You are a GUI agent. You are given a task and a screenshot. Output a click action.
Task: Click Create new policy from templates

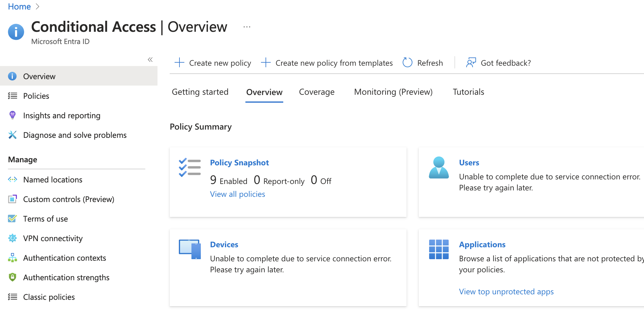point(327,63)
